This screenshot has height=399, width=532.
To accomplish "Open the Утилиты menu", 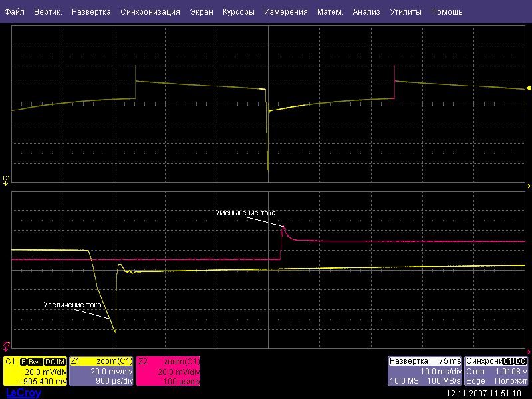I will pos(406,12).
